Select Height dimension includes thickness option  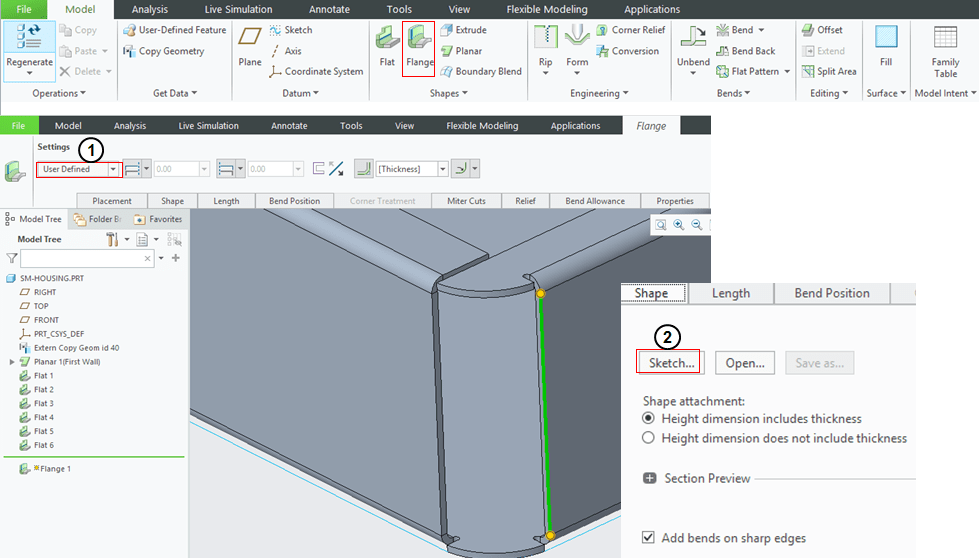point(649,419)
